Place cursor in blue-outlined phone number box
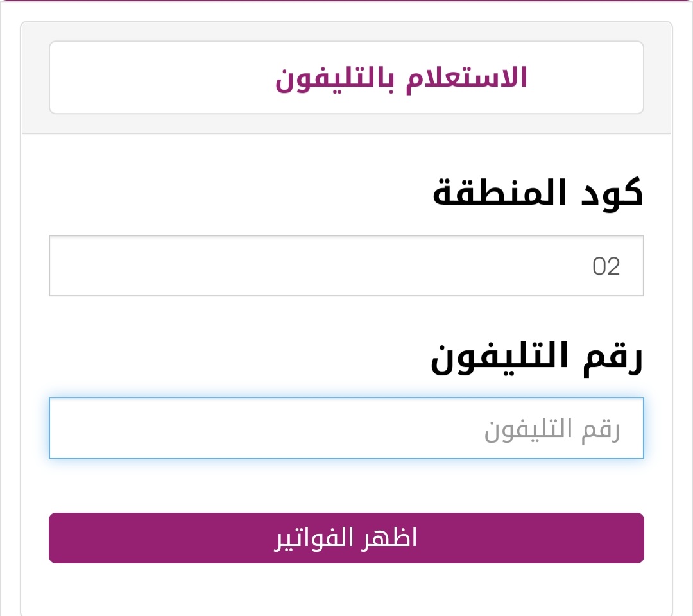 click(x=346, y=428)
